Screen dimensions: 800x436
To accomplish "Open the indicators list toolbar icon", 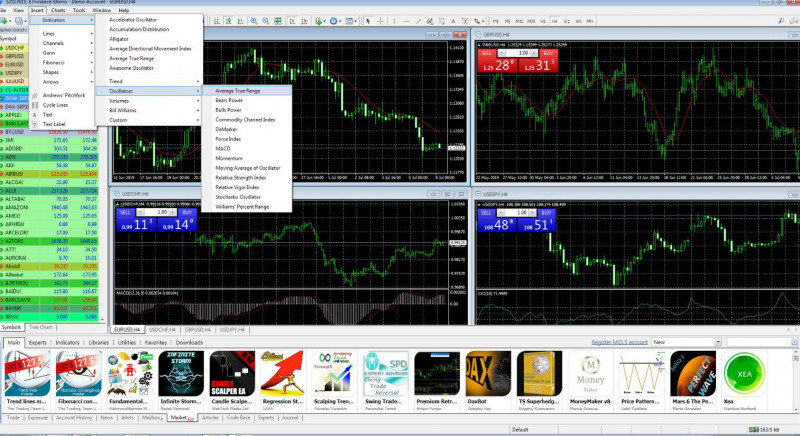I will pos(319,21).
